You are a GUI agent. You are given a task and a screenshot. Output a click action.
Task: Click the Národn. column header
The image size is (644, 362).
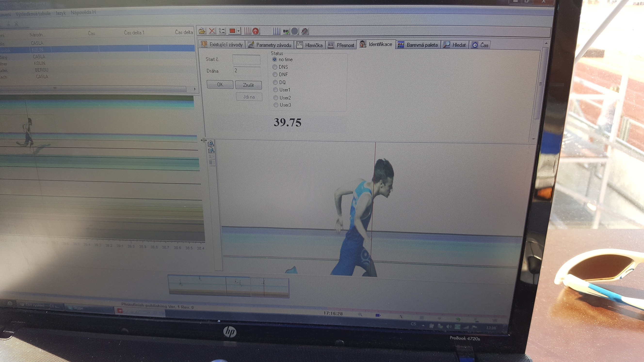(37, 35)
